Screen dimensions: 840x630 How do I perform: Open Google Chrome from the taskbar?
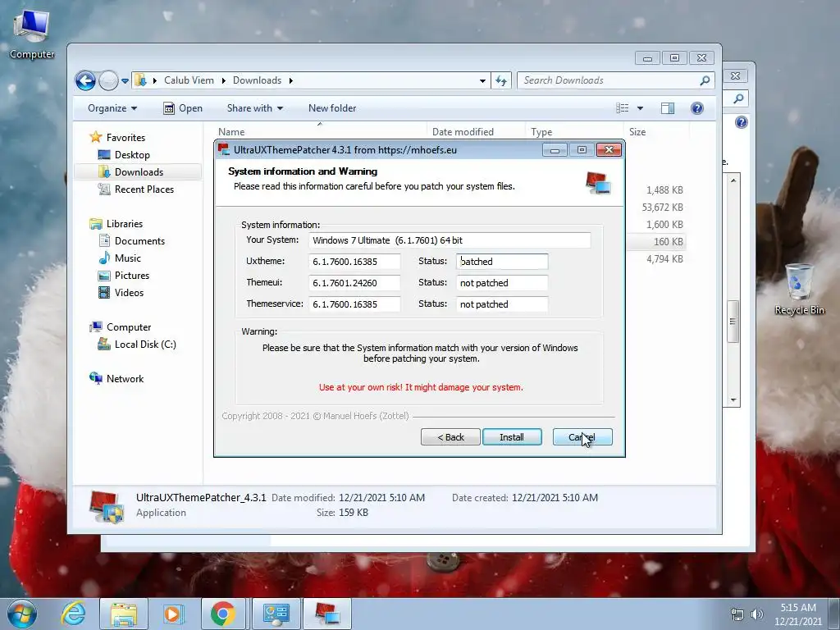click(x=223, y=614)
